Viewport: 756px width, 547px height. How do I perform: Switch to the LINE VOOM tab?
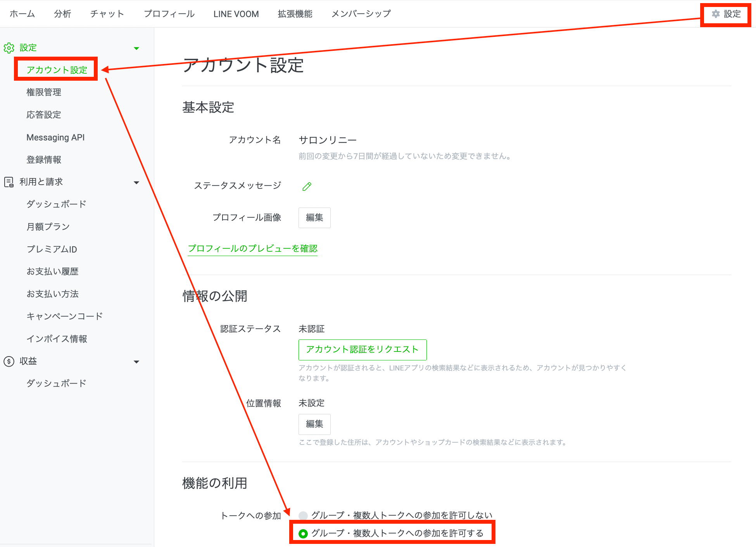[236, 14]
